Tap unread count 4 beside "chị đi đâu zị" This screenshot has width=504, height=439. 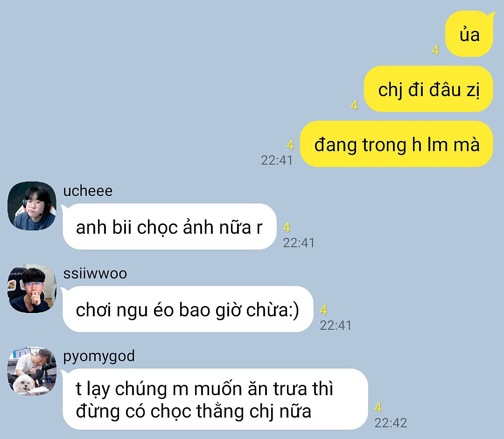[x=354, y=105]
